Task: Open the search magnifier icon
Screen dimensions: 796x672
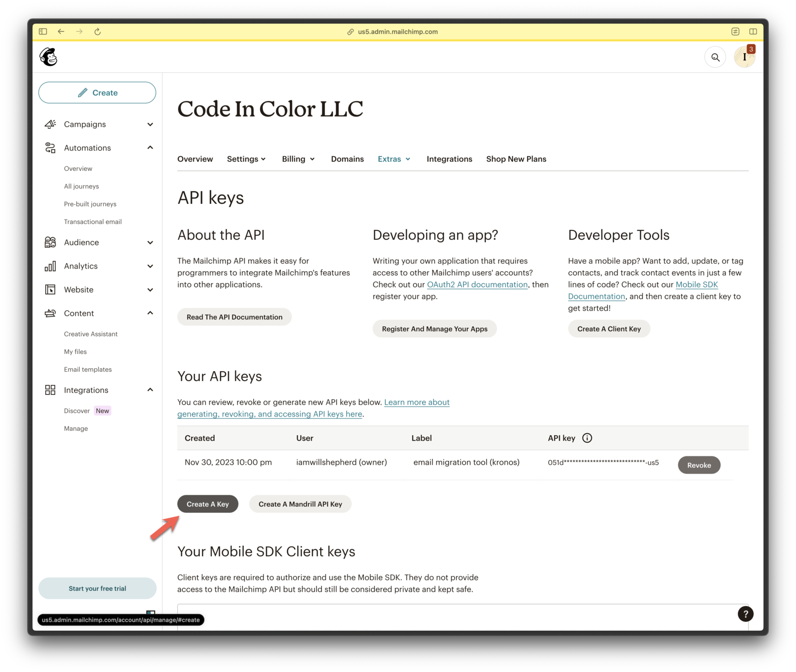Action: tap(715, 58)
